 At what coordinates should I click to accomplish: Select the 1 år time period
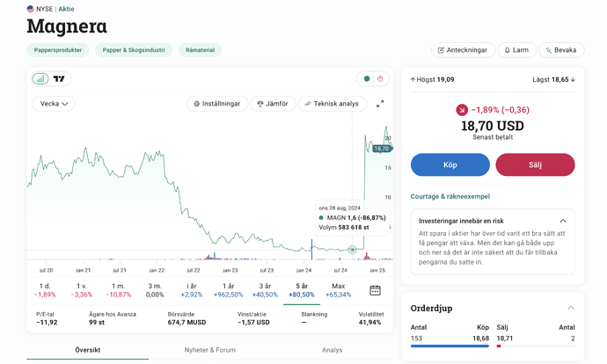coord(229,290)
